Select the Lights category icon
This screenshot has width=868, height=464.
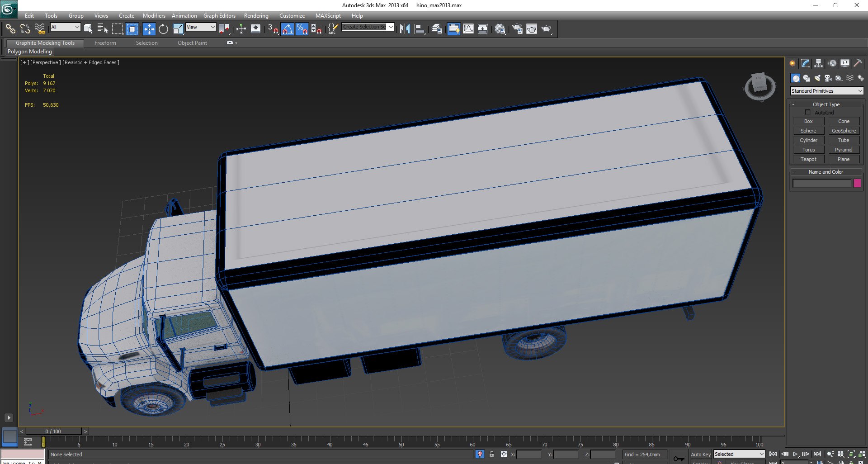pyautogui.click(x=817, y=78)
